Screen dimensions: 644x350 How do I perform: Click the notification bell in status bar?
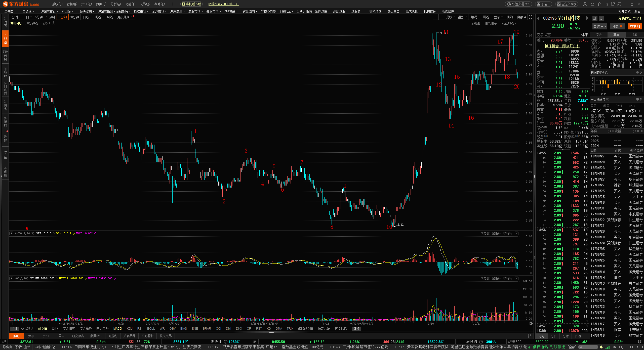pos(601,347)
